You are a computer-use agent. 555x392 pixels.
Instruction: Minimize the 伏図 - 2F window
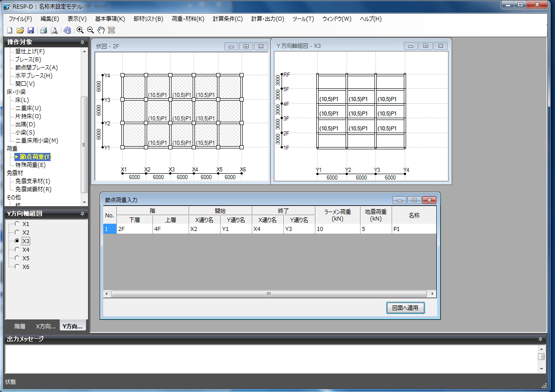pos(231,46)
